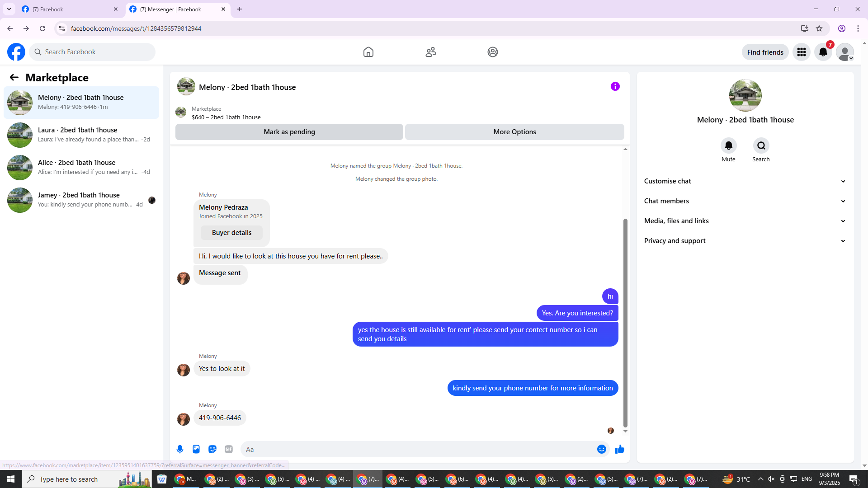Screen dimensions: 868x488
Task: Open Chrome's three-dot menu
Action: (x=858, y=28)
